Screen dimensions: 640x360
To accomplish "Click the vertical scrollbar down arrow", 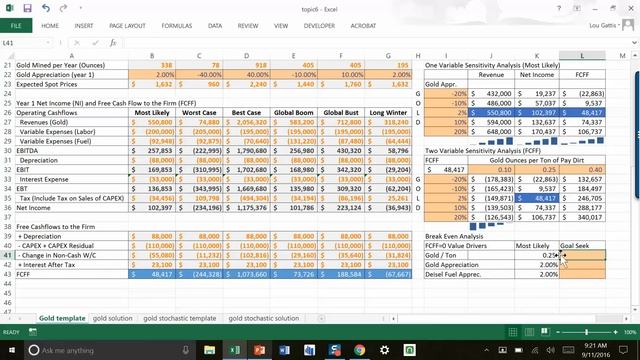I will 635,311.
